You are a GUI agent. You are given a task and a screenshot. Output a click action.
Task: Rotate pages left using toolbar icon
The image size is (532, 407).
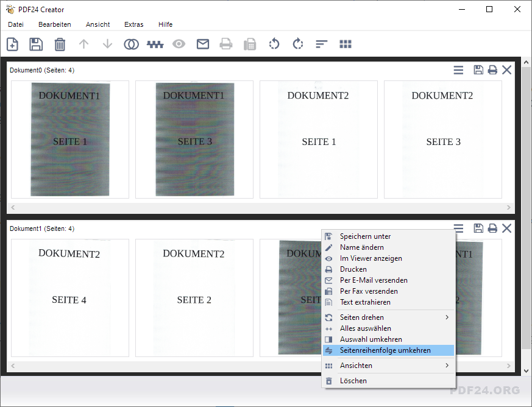tap(274, 44)
